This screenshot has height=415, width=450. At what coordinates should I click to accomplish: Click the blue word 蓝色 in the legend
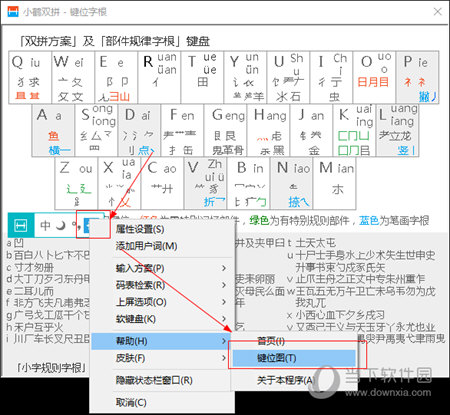click(369, 220)
